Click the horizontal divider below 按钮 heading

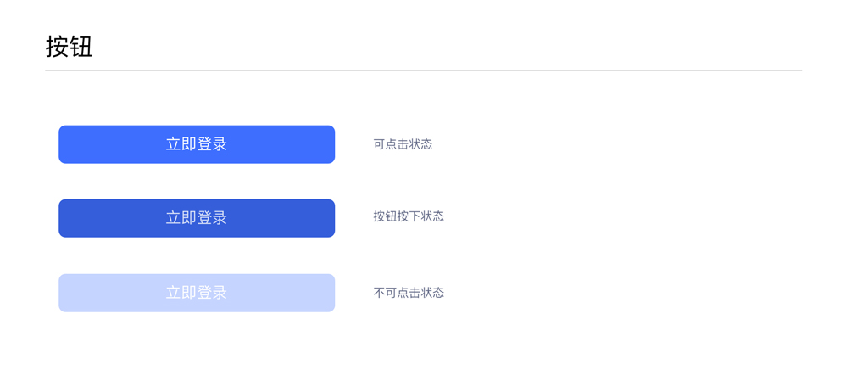click(x=424, y=70)
